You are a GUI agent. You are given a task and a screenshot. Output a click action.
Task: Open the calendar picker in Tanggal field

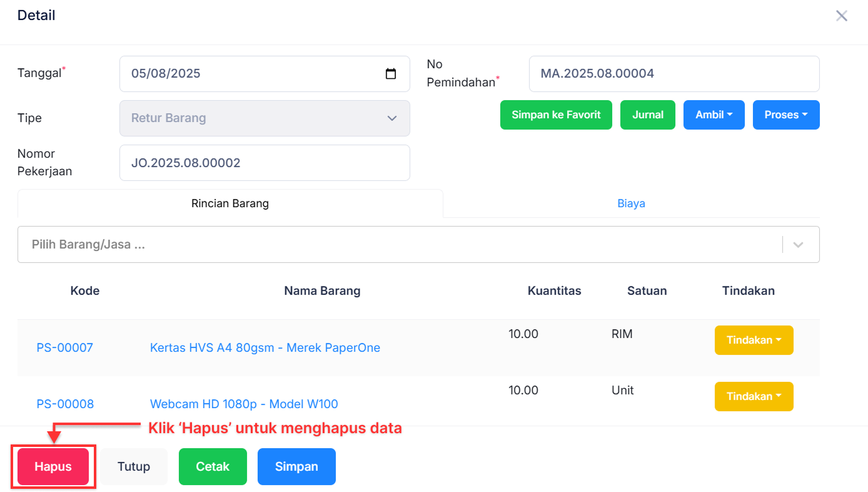(391, 74)
